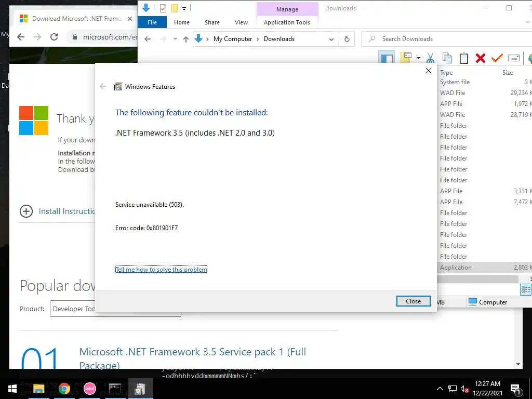Click the Rename icon in Explorer toolbar
The image size is (532, 399).
click(x=514, y=58)
